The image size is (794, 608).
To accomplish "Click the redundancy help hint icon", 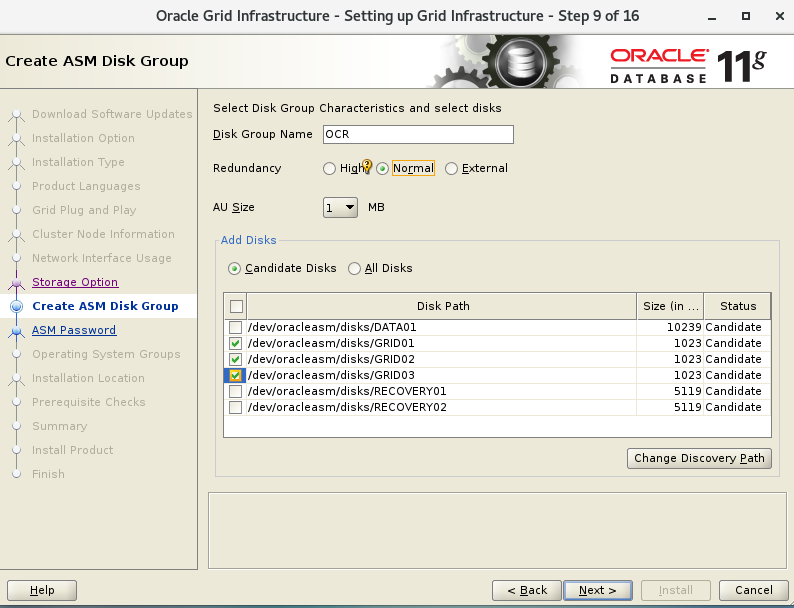I will [x=367, y=166].
